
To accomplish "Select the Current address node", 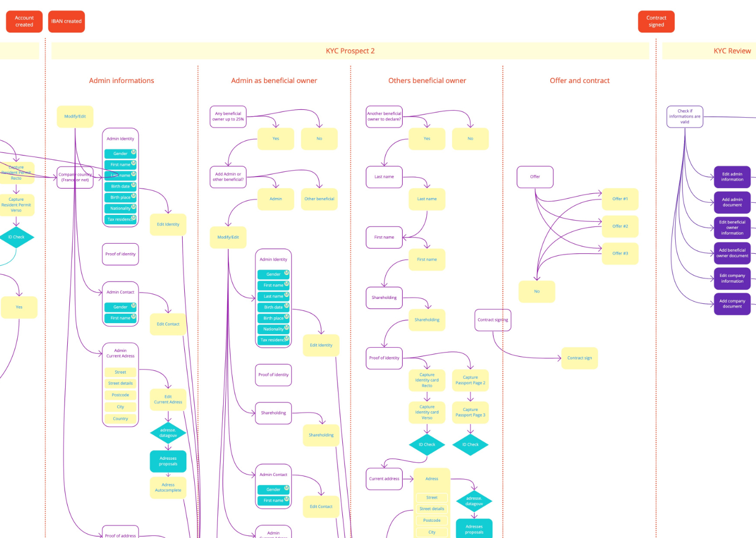I will point(384,479).
